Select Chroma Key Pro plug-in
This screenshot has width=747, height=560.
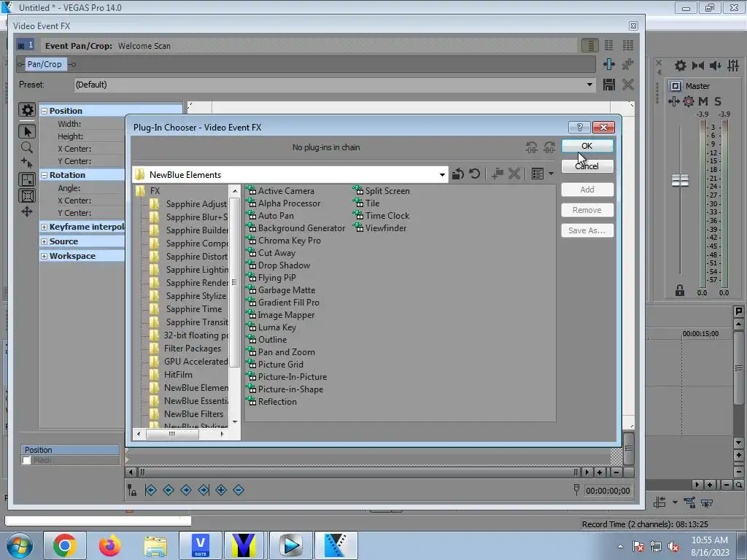point(284,241)
